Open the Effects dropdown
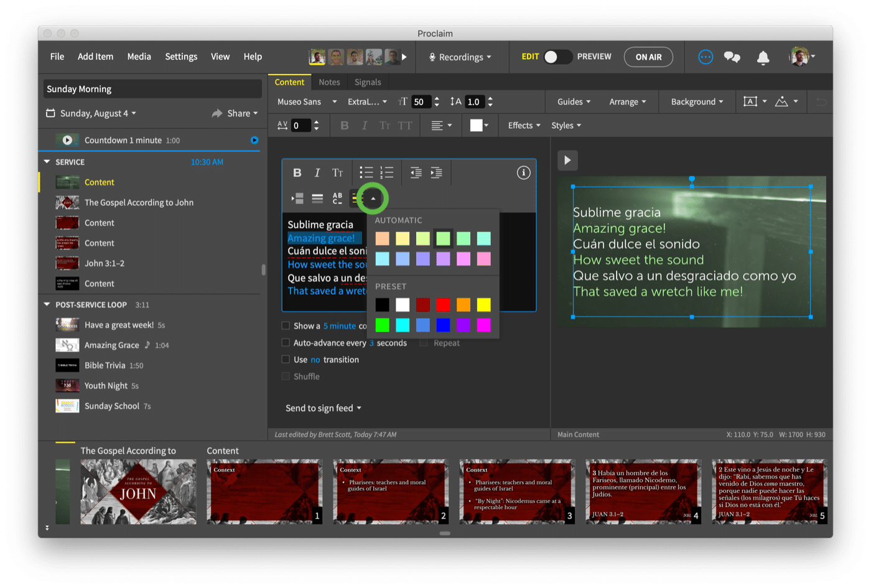The width and height of the screenshot is (871, 588). click(524, 125)
